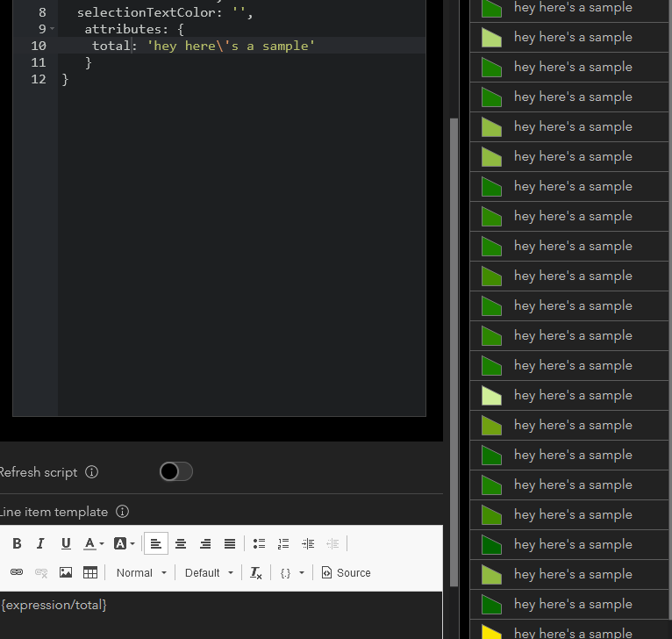The image size is (672, 639).
Task: Increase indent
Action: (308, 543)
